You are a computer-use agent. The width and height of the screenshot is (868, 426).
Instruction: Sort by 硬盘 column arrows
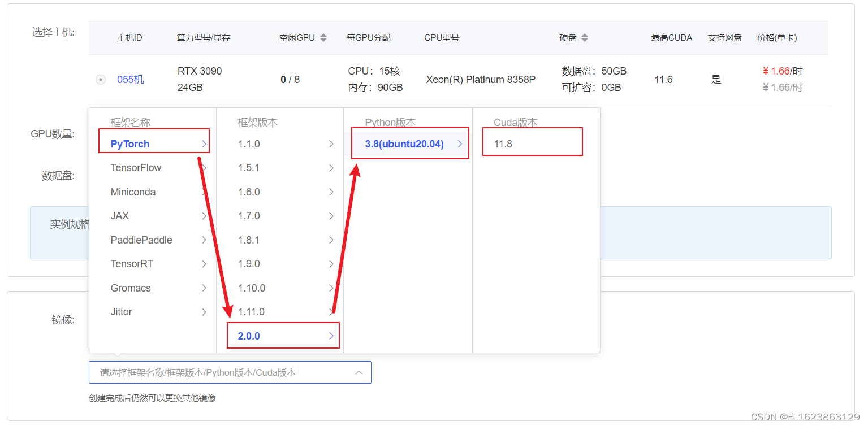585,38
